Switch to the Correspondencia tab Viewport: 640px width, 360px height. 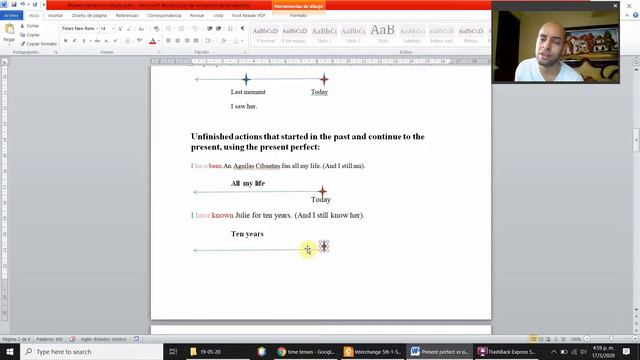click(x=164, y=16)
